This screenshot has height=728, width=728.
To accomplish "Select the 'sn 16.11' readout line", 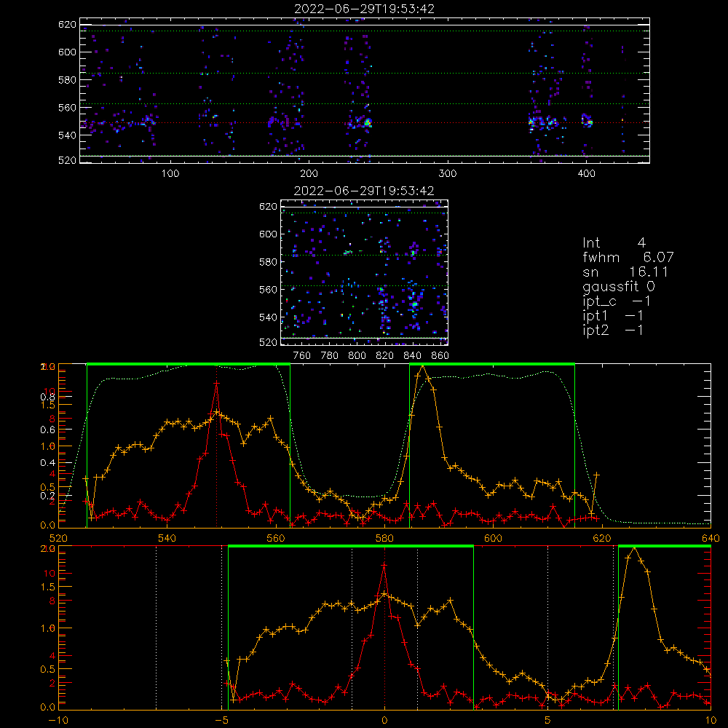I will pyautogui.click(x=625, y=272).
